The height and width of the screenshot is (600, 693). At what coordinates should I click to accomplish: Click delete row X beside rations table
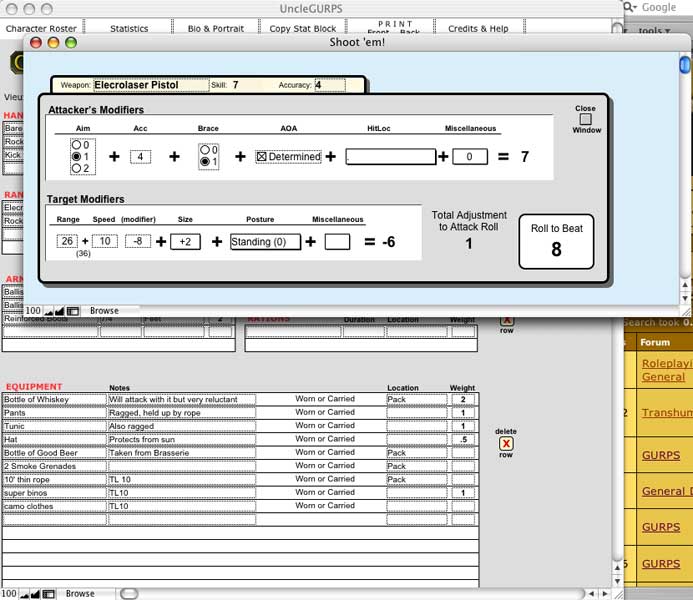506,319
